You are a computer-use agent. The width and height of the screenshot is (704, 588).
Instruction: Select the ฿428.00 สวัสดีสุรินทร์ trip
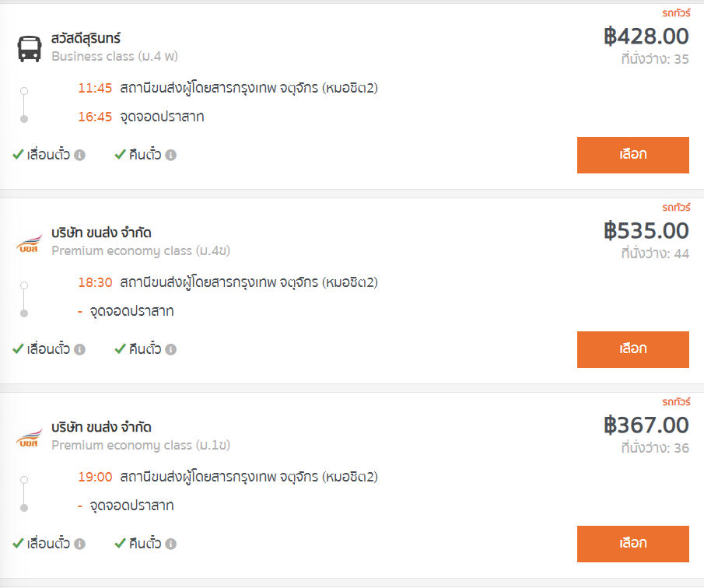point(632,155)
